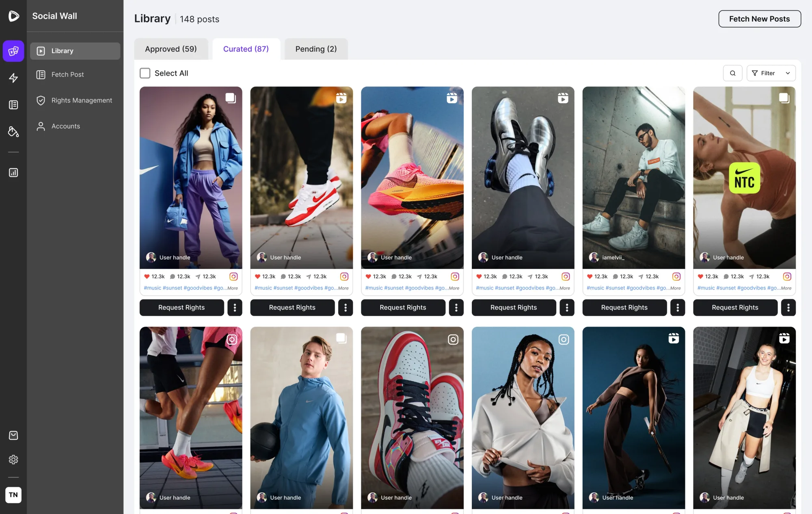Screen dimensions: 812x514
Task: Open the document list icon in the rail
Action: [x=13, y=105]
